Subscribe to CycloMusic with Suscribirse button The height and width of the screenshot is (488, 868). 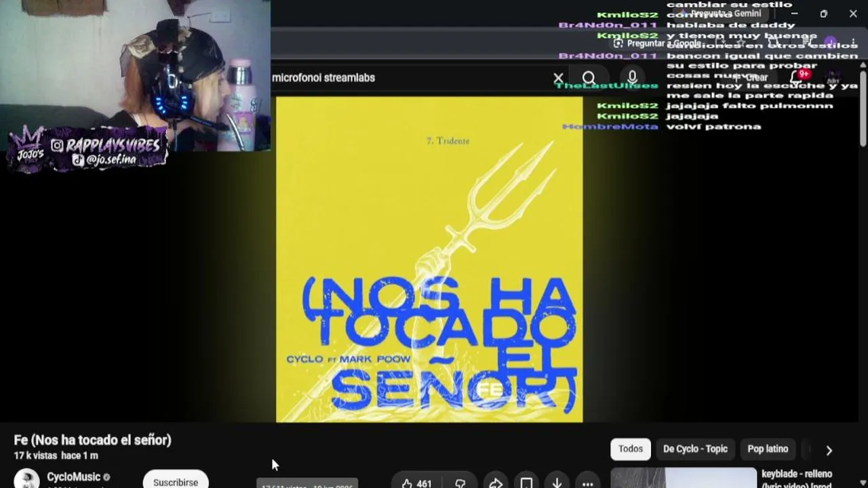[x=176, y=480]
